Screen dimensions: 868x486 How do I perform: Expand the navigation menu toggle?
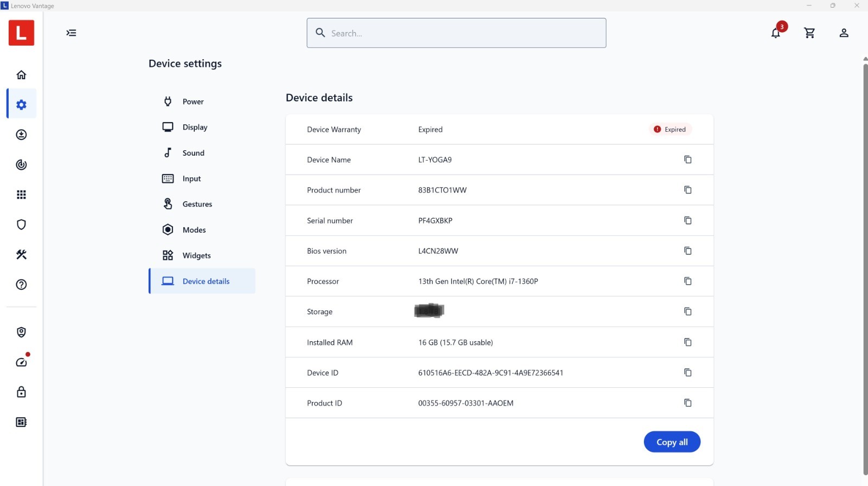(71, 33)
